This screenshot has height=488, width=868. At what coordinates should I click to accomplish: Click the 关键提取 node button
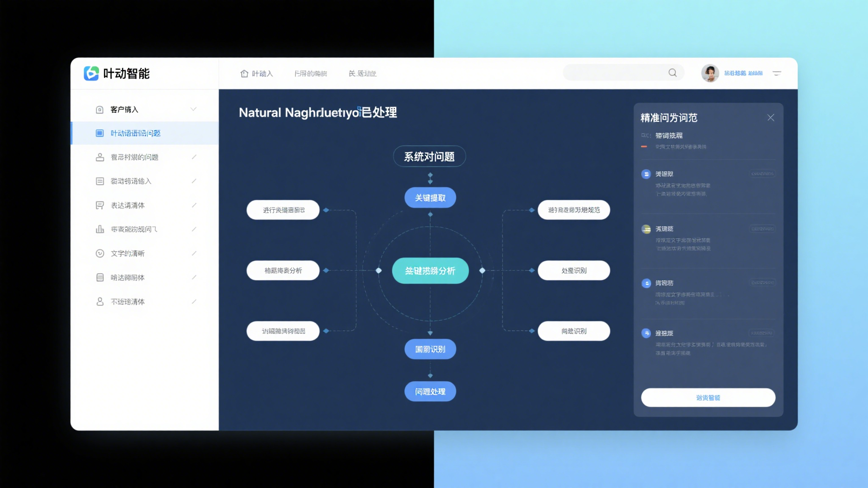pos(430,198)
